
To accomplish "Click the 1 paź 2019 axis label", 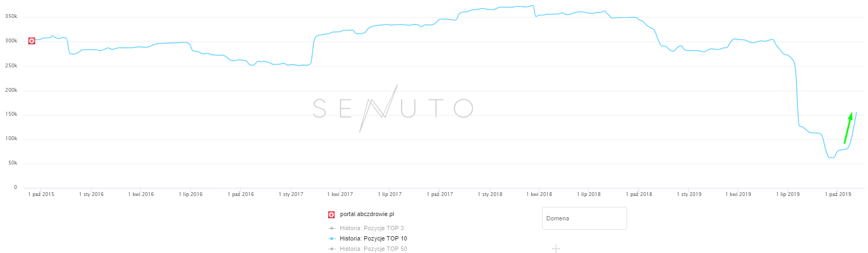I will 838,194.
